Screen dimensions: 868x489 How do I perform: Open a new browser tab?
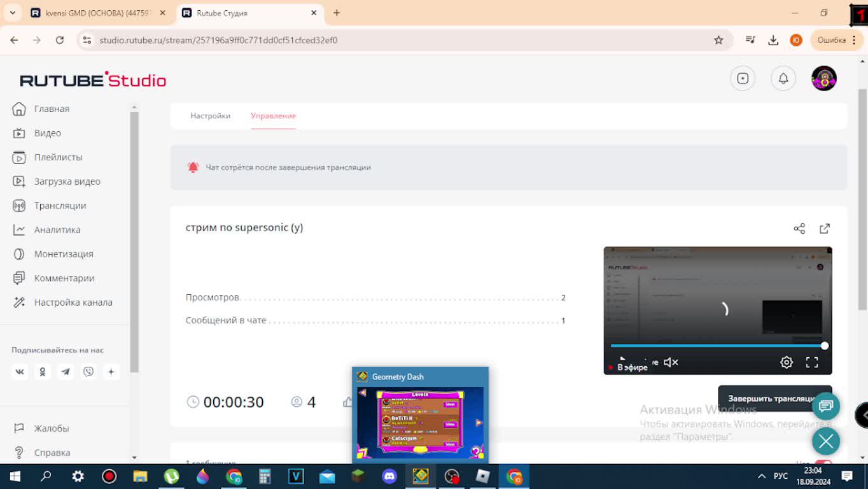click(337, 13)
